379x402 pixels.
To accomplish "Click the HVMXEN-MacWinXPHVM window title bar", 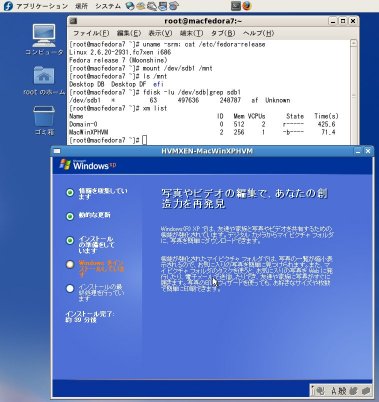I will [x=207, y=151].
